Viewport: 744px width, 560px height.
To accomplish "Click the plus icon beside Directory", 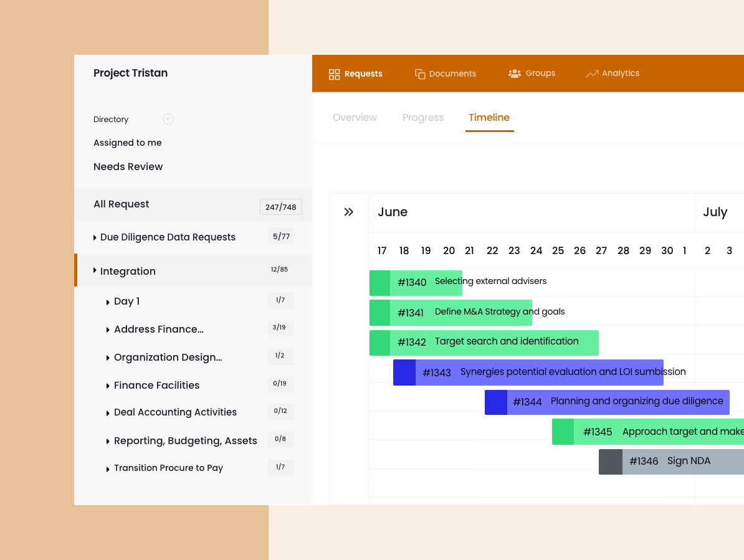I will point(168,119).
